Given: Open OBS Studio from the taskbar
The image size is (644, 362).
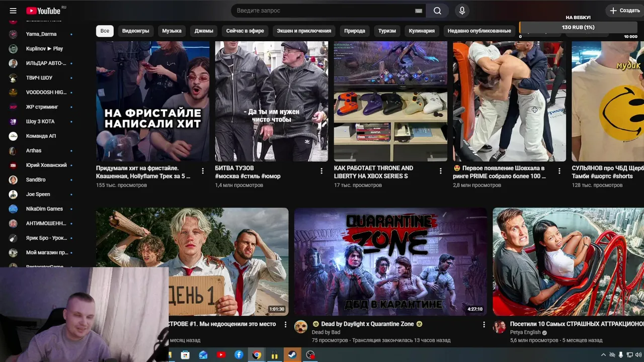Looking at the screenshot, I should click(310, 355).
